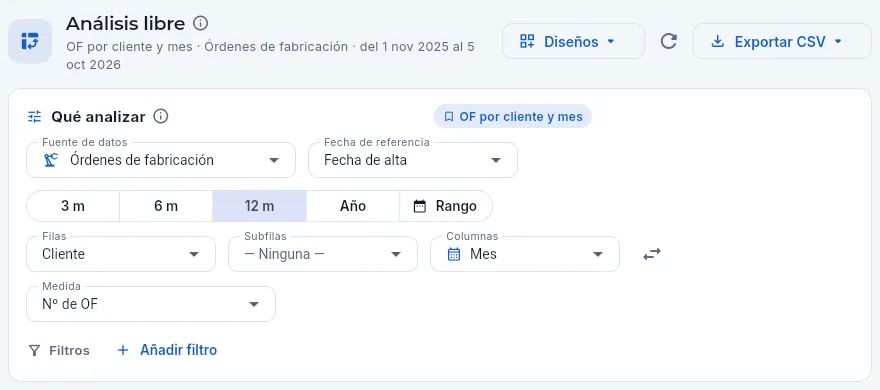Click the refresh icon
Screen dimensions: 880x390
[668, 41]
